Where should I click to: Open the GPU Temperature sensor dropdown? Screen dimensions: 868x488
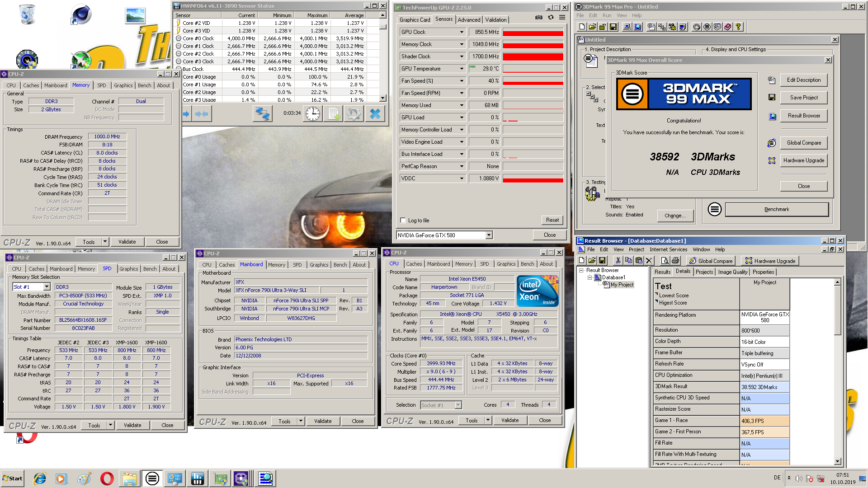coord(462,69)
